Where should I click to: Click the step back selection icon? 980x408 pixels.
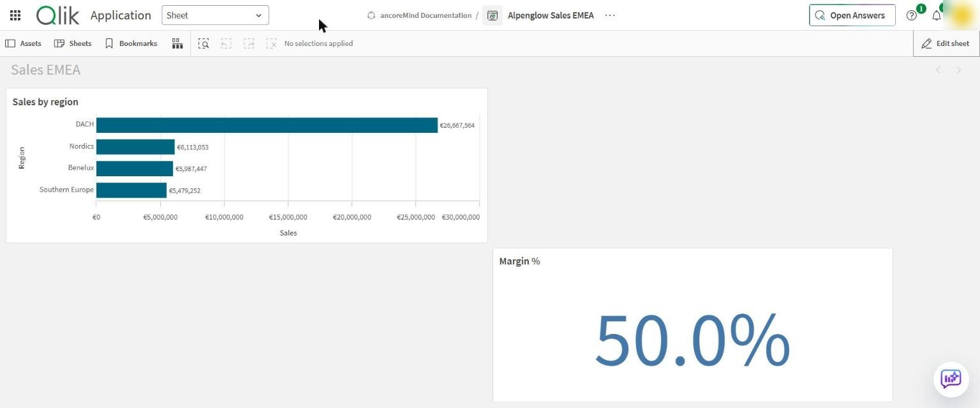226,43
